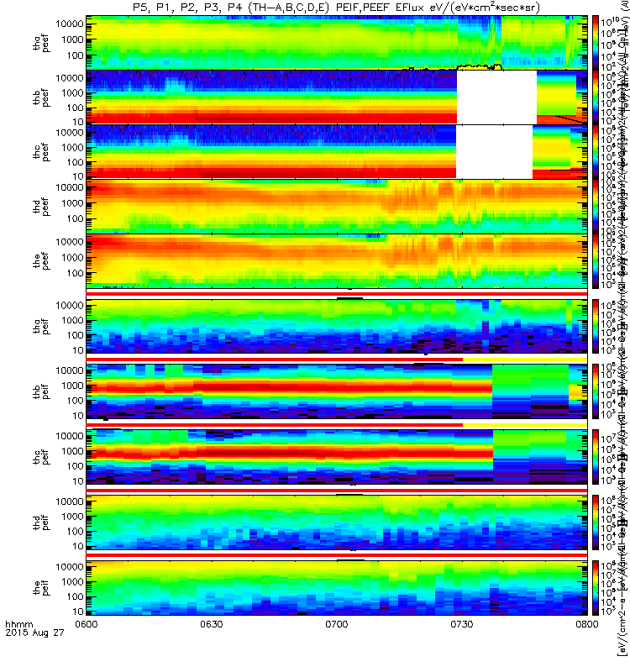The height and width of the screenshot is (672, 630).
Task: Click the thc peif color scale bar
Action: click(596, 457)
